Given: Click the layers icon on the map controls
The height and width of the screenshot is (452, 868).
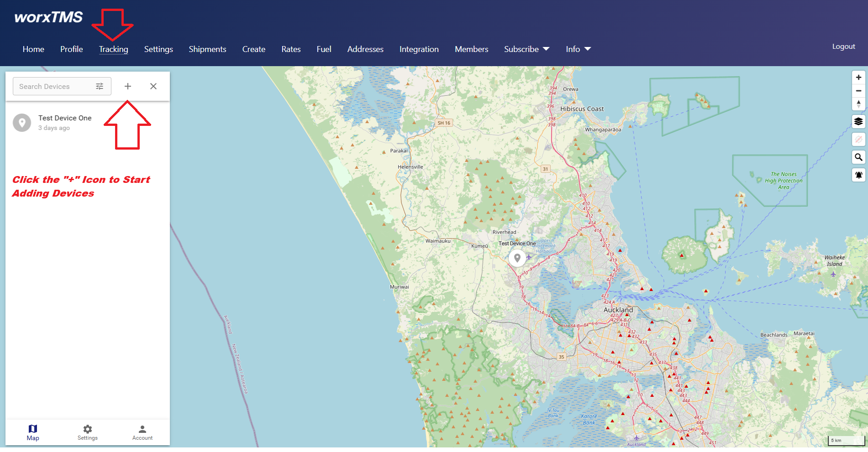Looking at the screenshot, I should [x=859, y=122].
